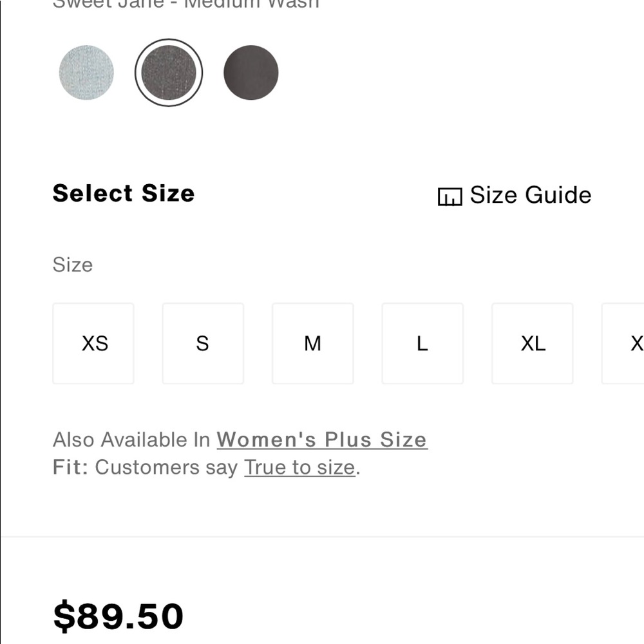Click the selected medium wash swatch
The image size is (644, 644).
[x=169, y=73]
